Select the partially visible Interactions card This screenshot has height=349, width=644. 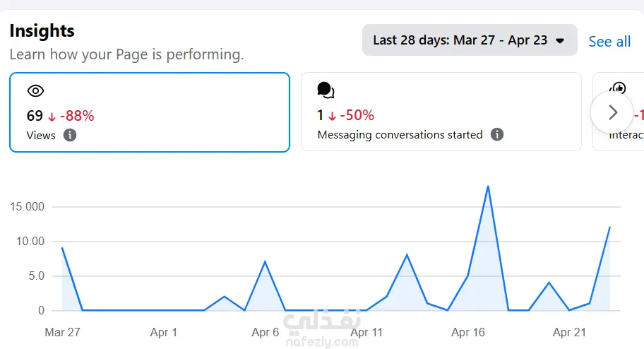tap(618, 112)
